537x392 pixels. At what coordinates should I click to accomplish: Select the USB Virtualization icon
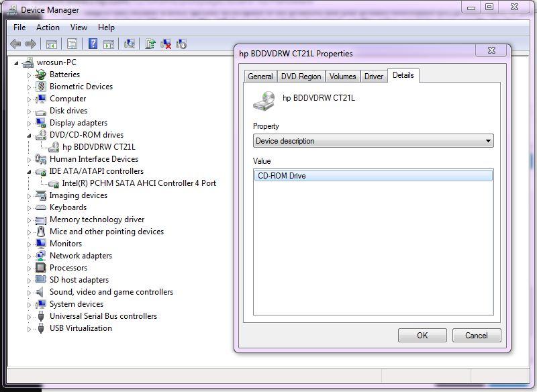point(41,328)
